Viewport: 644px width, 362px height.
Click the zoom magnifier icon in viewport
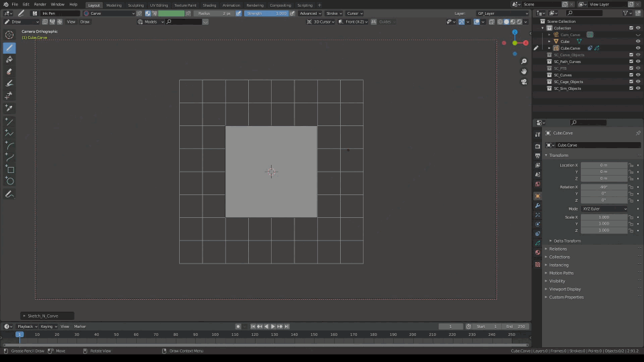[524, 60]
